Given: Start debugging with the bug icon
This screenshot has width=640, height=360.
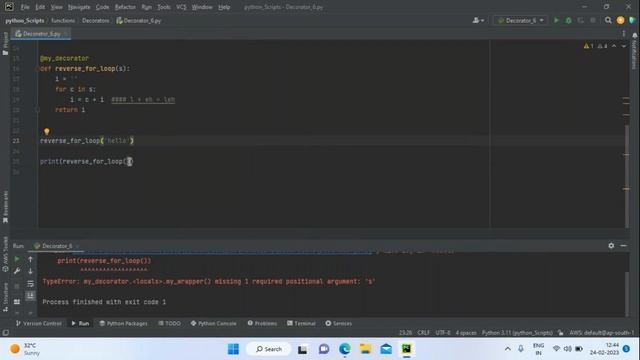Looking at the screenshot, I should tap(568, 20).
